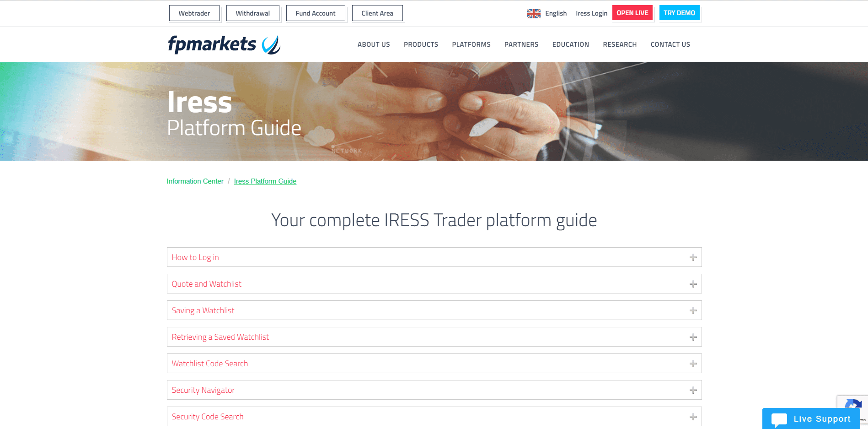Click the UK flag language icon

[533, 14]
